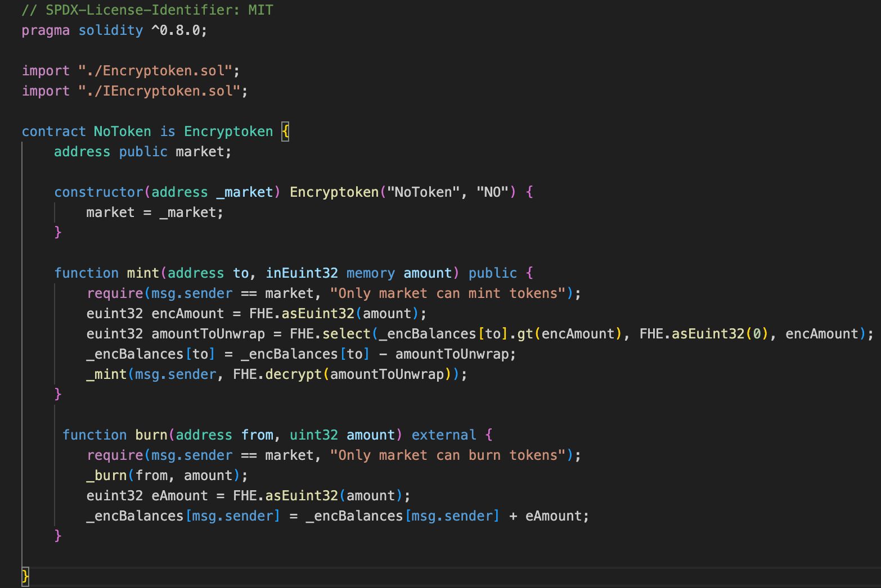Click the mint function name
This screenshot has width=881, height=588.
click(x=143, y=273)
